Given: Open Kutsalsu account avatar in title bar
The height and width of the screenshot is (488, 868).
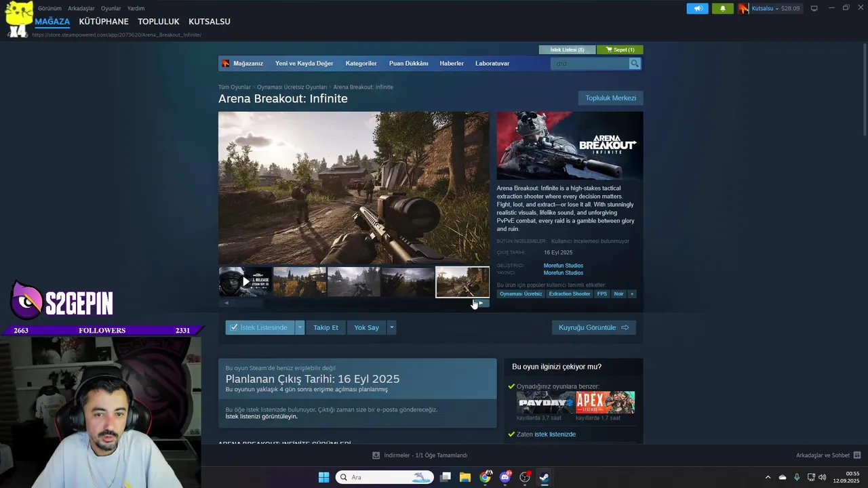Looking at the screenshot, I should coord(744,8).
